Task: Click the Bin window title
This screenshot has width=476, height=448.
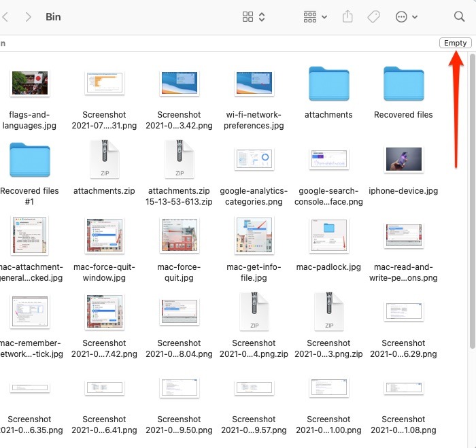Action: [x=53, y=17]
